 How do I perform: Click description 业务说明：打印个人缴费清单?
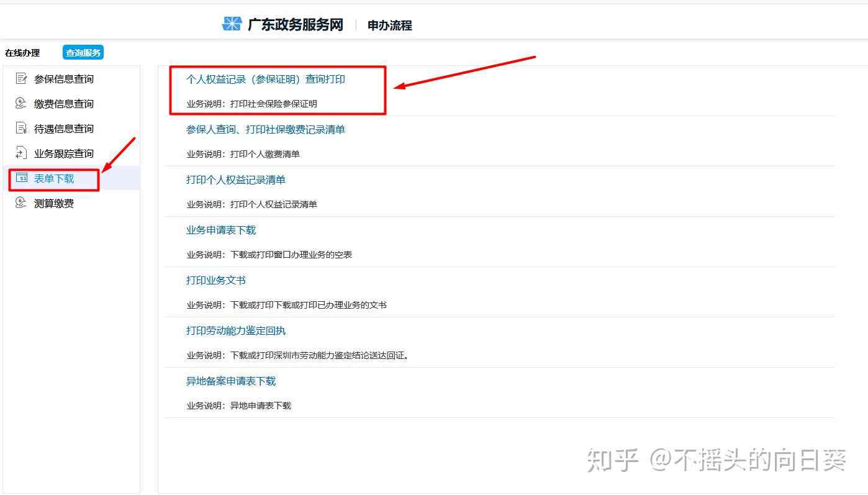coord(243,154)
